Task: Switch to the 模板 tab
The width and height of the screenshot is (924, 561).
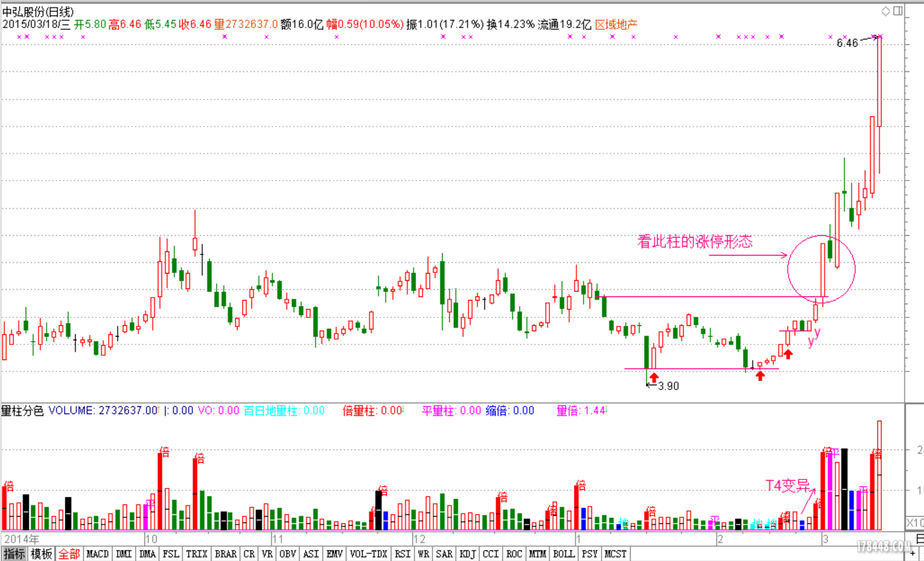Action: pos(41,554)
